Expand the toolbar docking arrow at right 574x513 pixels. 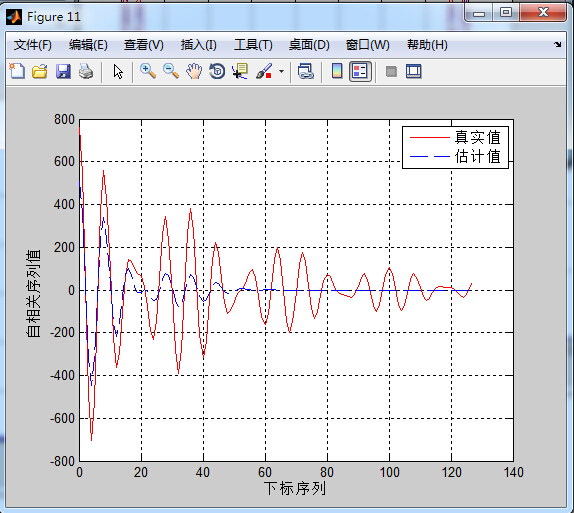click(557, 45)
